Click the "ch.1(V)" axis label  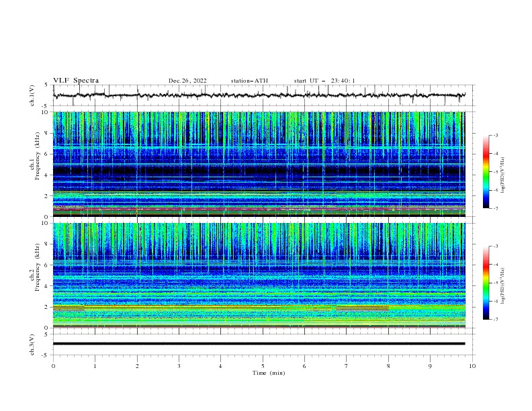point(32,95)
